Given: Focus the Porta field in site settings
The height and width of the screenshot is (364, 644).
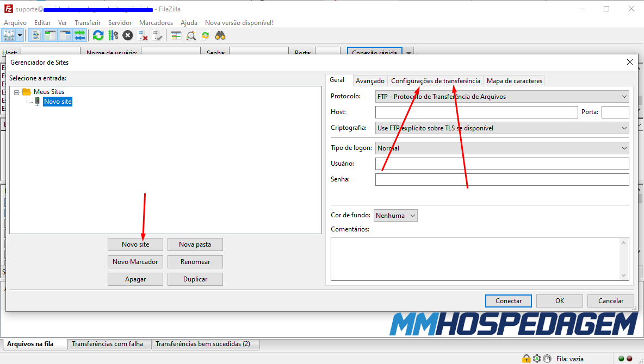Looking at the screenshot, I should (x=615, y=112).
